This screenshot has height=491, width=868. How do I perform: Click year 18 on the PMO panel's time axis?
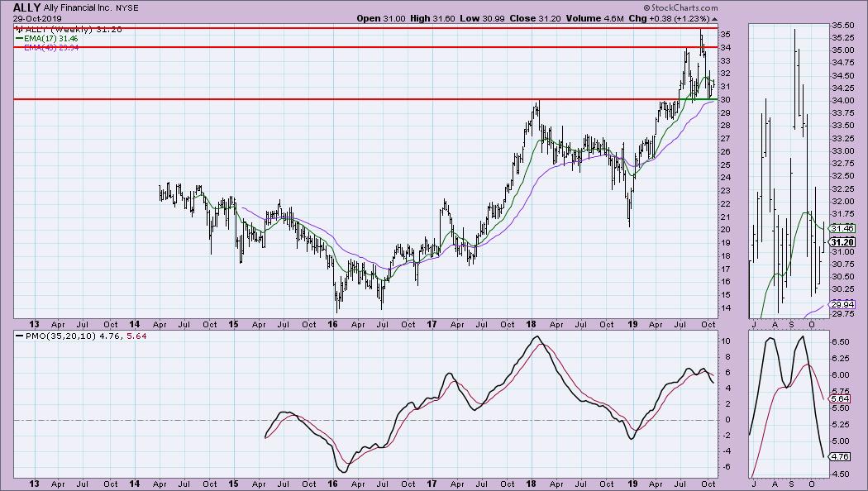click(x=531, y=484)
